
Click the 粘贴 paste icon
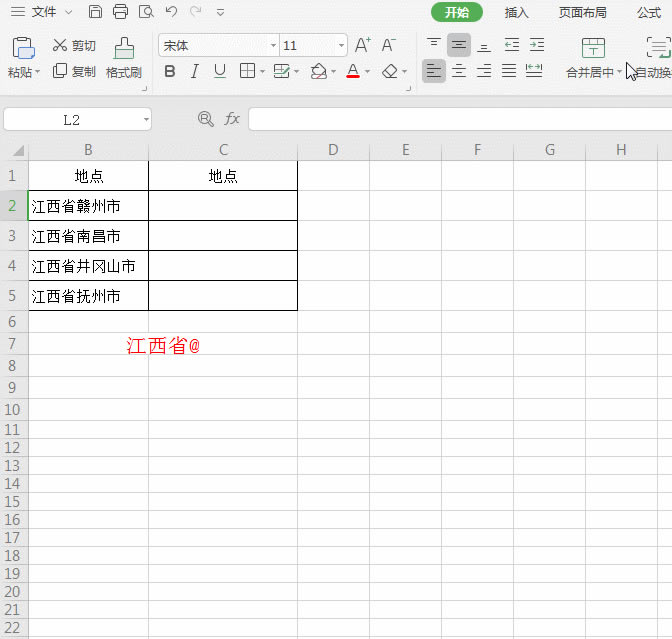(23, 48)
